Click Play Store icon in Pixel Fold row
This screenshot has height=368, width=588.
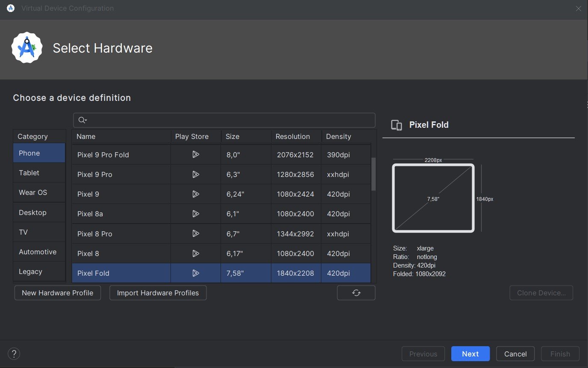[196, 273]
